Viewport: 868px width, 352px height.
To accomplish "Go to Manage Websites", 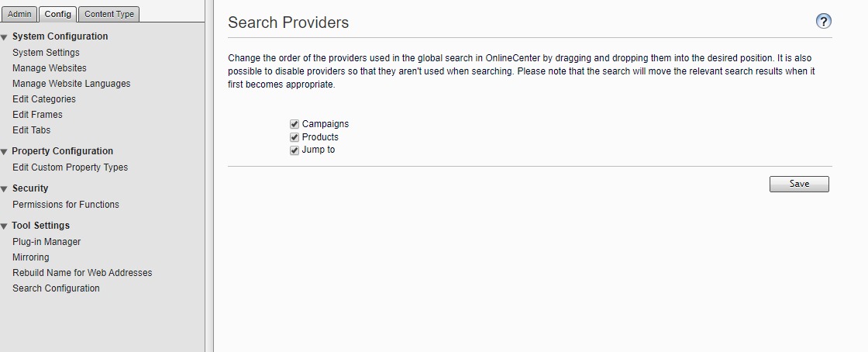I will 50,68.
